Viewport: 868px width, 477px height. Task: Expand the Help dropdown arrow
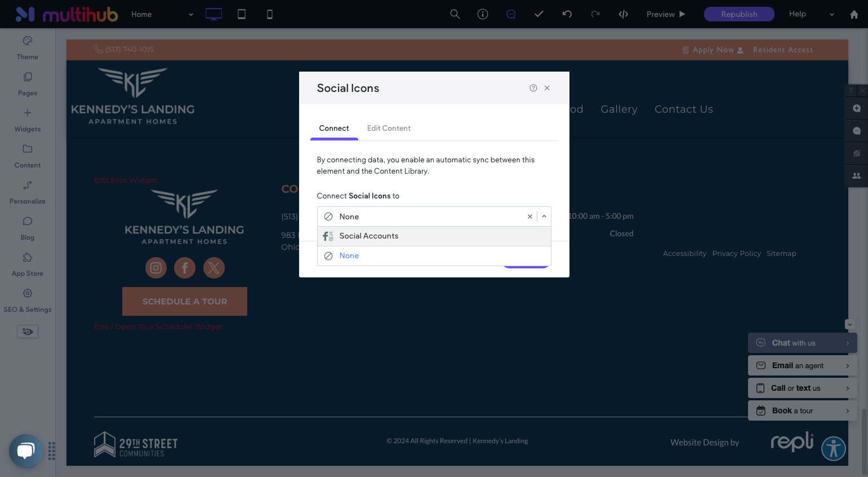point(832,15)
